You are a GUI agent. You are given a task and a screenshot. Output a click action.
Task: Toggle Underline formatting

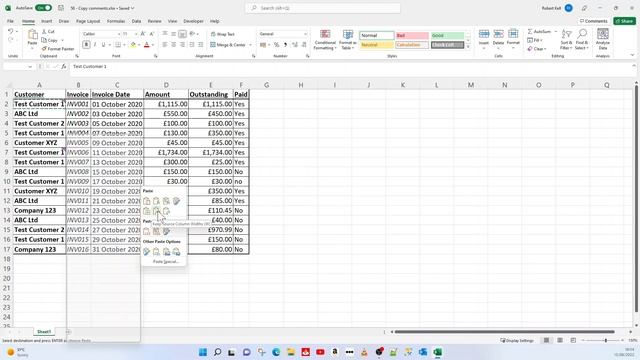pyautogui.click(x=103, y=44)
